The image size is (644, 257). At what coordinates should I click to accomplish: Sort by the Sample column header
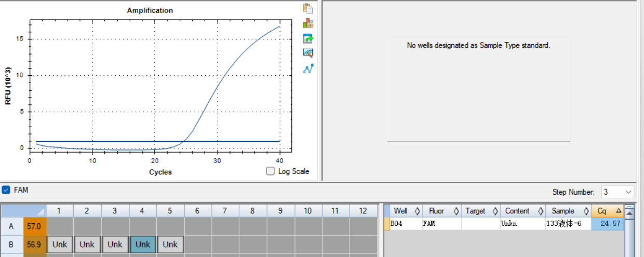point(568,211)
